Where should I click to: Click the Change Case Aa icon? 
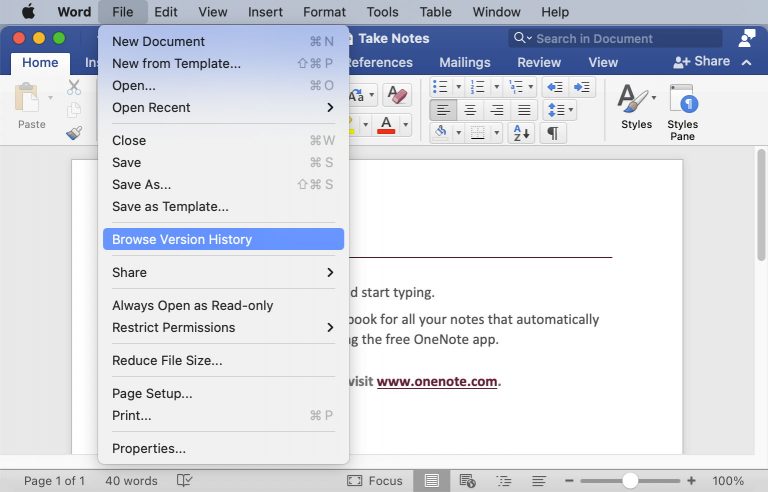[x=358, y=95]
